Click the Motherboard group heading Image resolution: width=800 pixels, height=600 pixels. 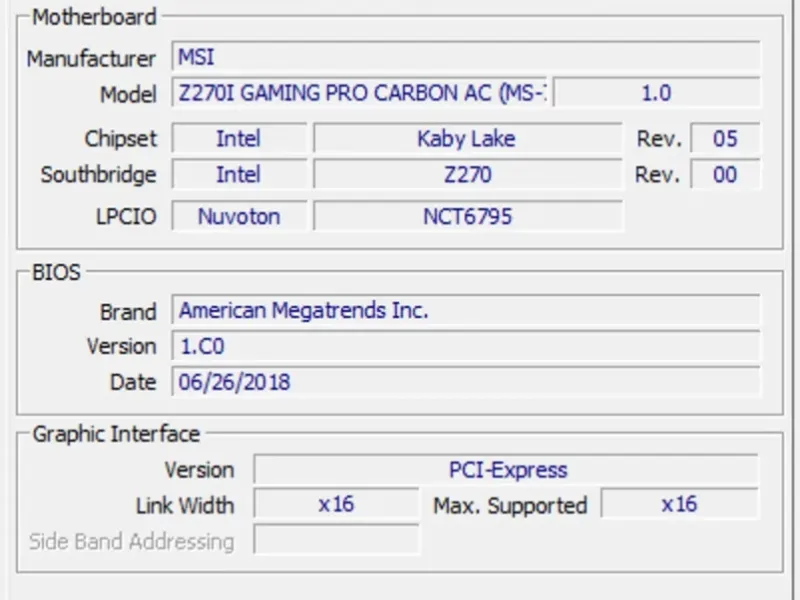coord(94,17)
